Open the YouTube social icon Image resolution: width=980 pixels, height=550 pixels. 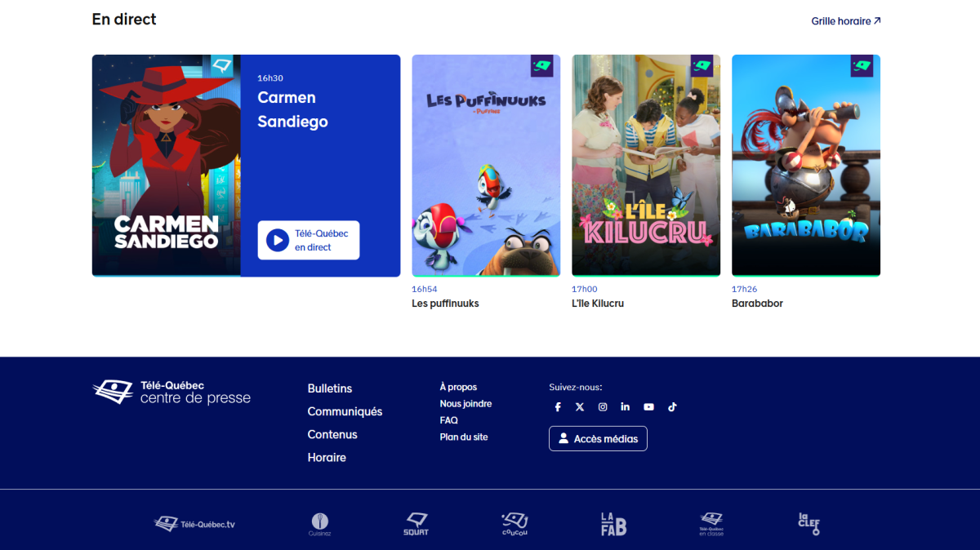(x=648, y=407)
